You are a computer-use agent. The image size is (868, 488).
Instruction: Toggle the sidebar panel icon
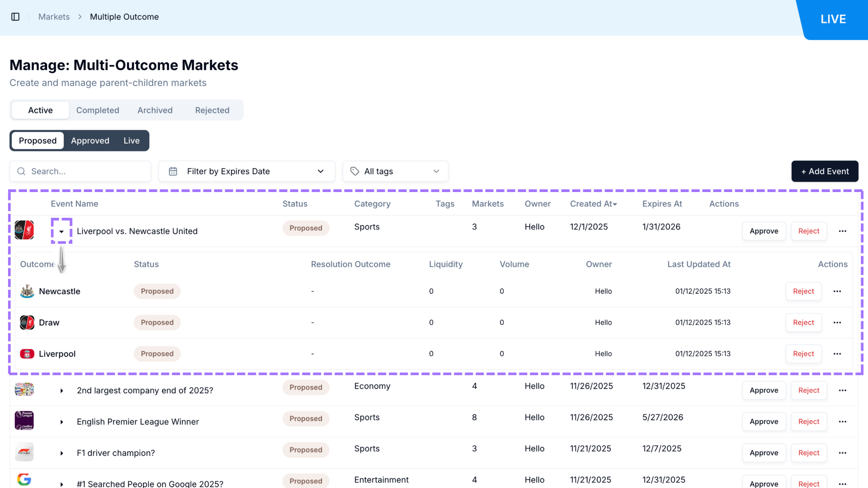tap(15, 17)
